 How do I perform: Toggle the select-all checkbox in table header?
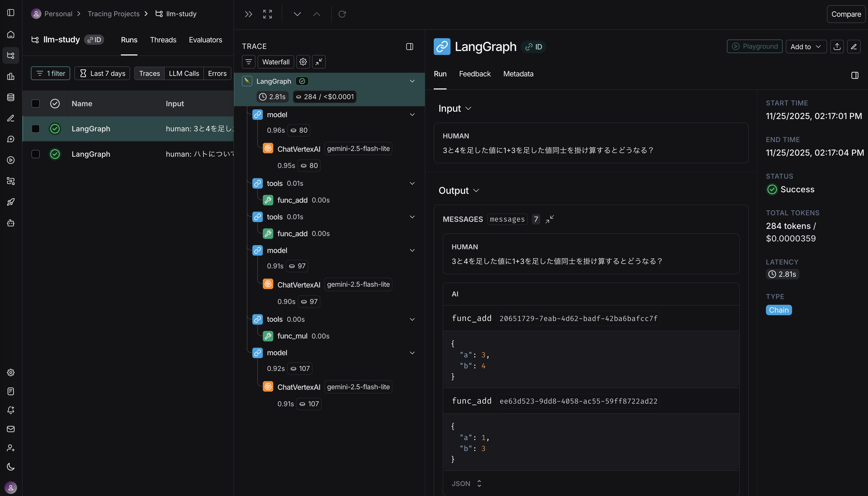pyautogui.click(x=35, y=104)
